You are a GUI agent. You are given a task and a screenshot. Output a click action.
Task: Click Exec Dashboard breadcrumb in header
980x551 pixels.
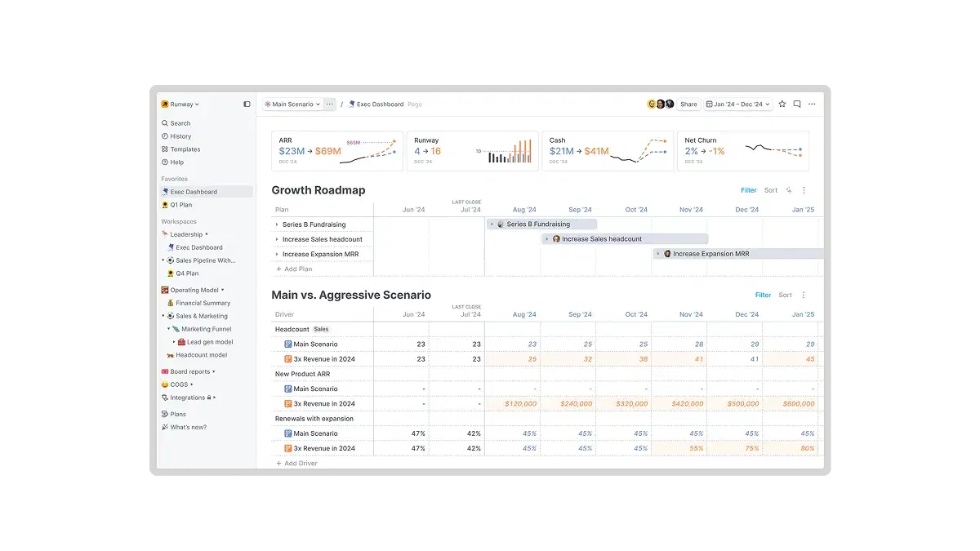pos(376,104)
